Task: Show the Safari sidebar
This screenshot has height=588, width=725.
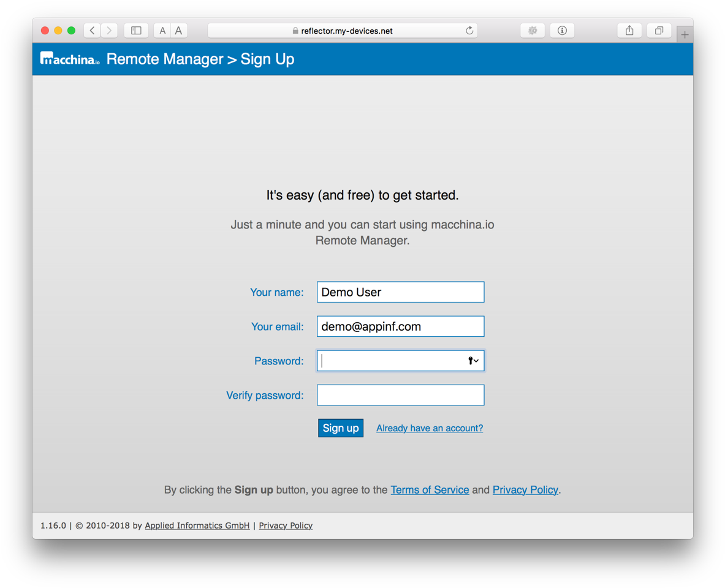Action: [136, 31]
